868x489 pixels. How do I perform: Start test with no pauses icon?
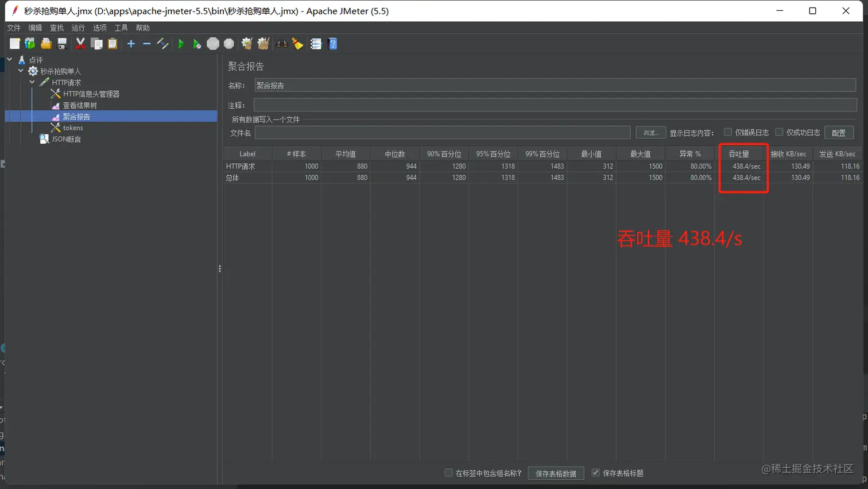pos(197,44)
